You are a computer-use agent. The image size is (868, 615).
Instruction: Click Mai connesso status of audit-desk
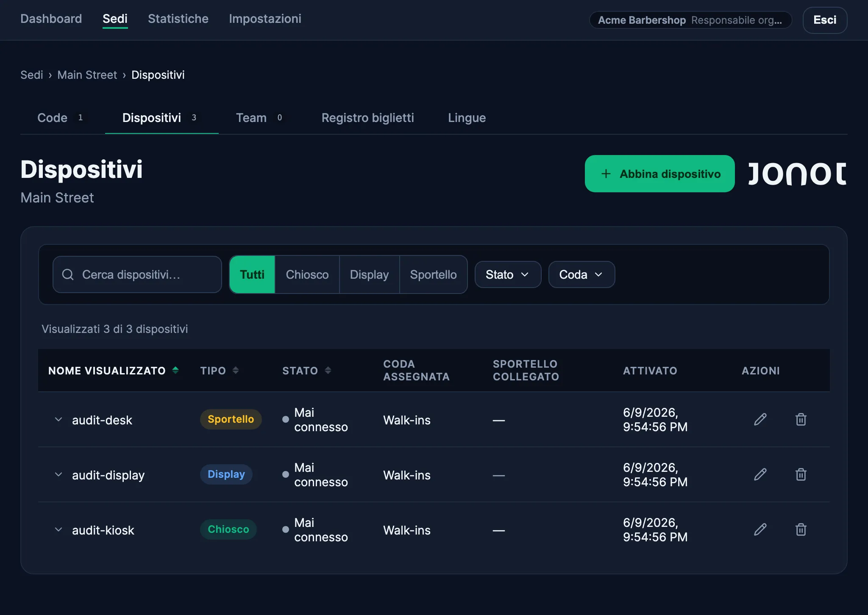click(x=315, y=420)
